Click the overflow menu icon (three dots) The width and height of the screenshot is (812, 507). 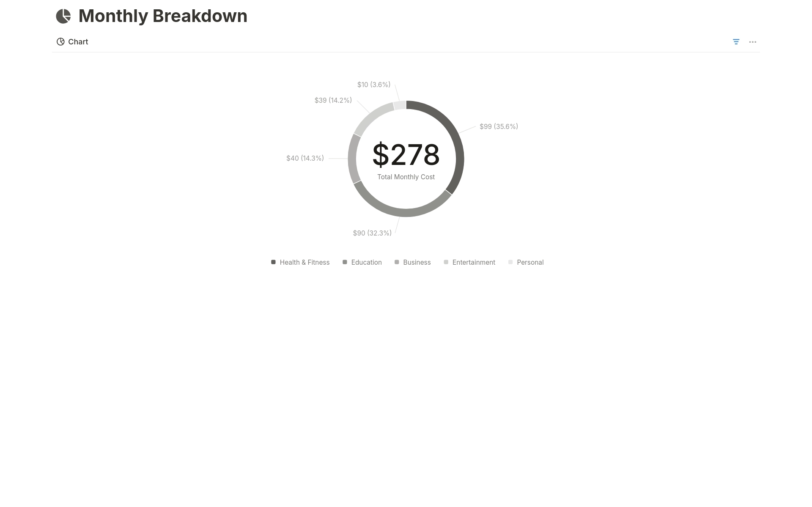pyautogui.click(x=753, y=41)
